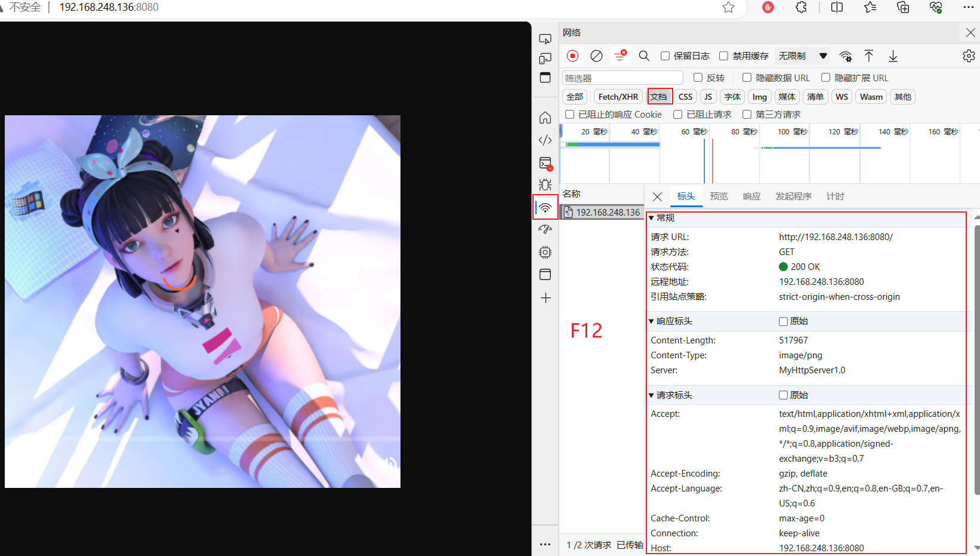Screen dimensions: 980x556
Task: Switch to the 标头 tab
Action: [686, 196]
